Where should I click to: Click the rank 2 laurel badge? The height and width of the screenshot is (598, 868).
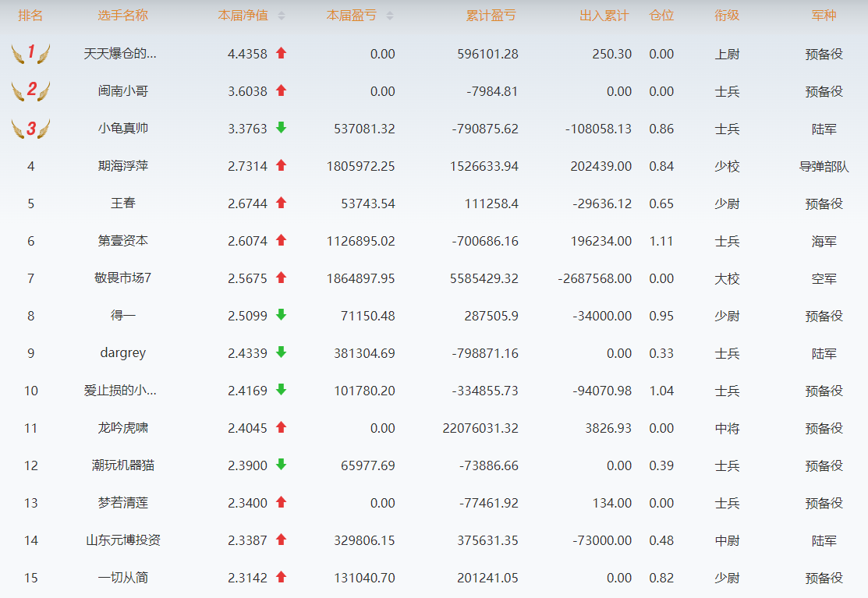pyautogui.click(x=31, y=91)
